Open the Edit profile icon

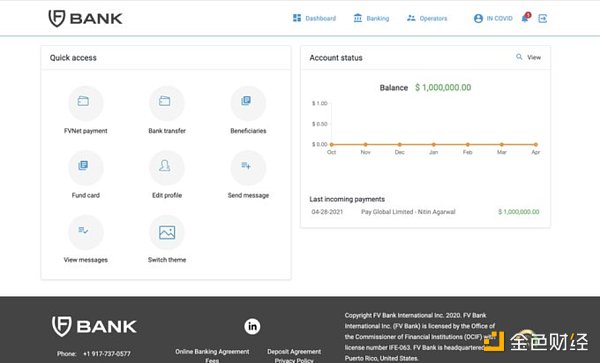(166, 168)
